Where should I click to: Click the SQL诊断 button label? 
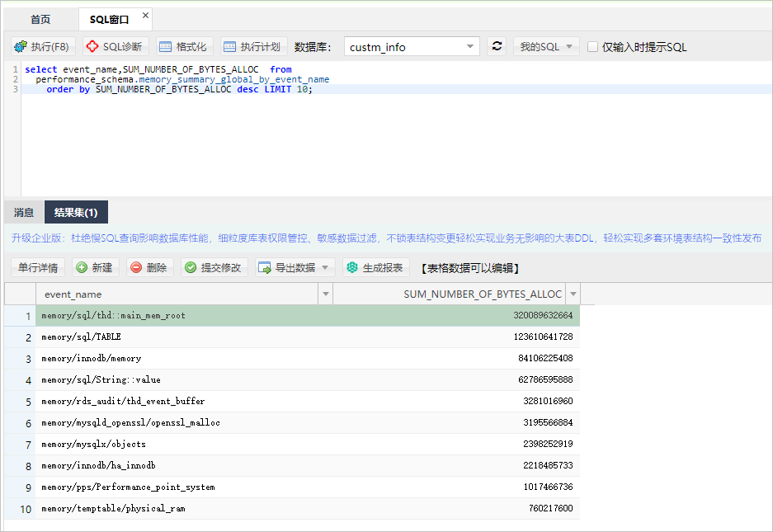click(122, 47)
